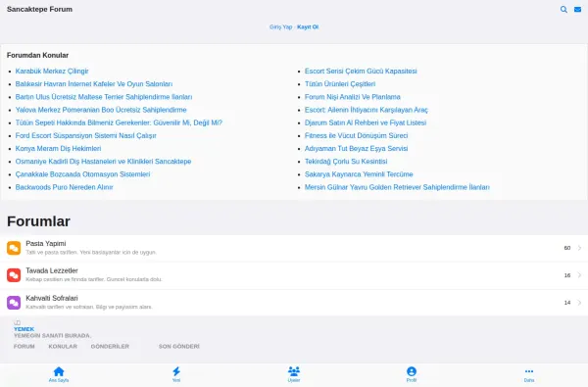Open Tütün Sepeti Hakkında topic
This screenshot has width=588, height=387.
coord(119,122)
